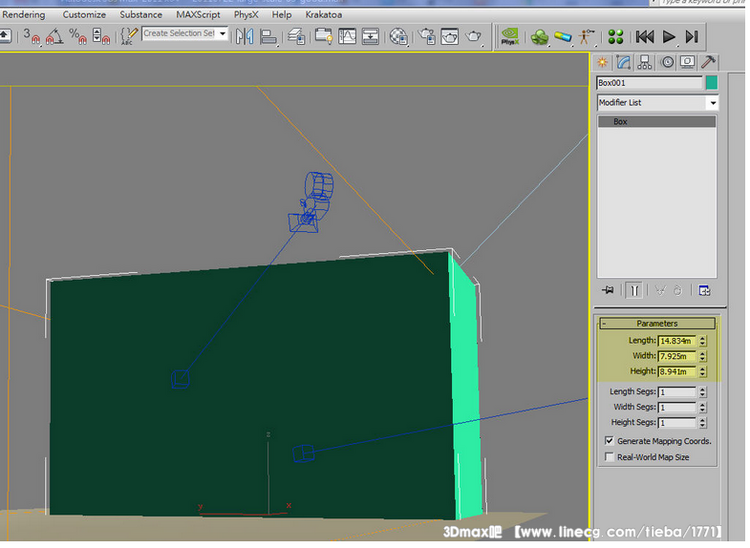Viewport: 750px width, 548px height.
Task: Toggle the Angle Snap tool
Action: tap(54, 36)
